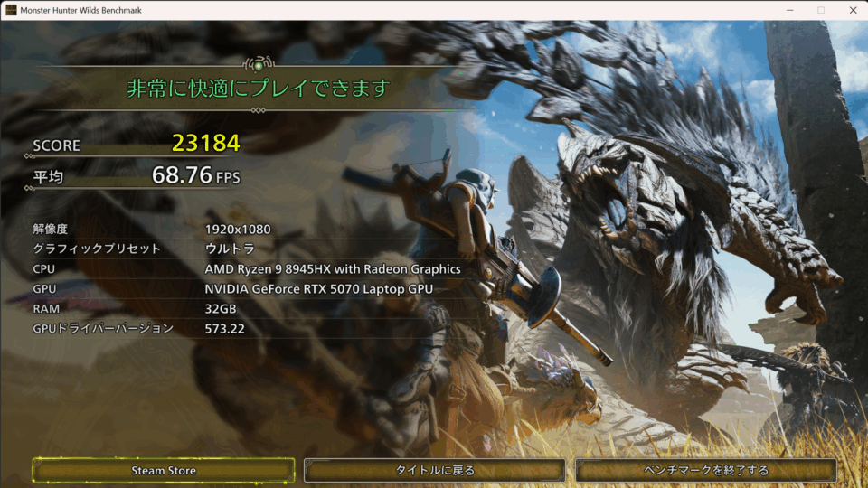Select the yellow score value 23184
The width and height of the screenshot is (868, 488).
tap(206, 143)
